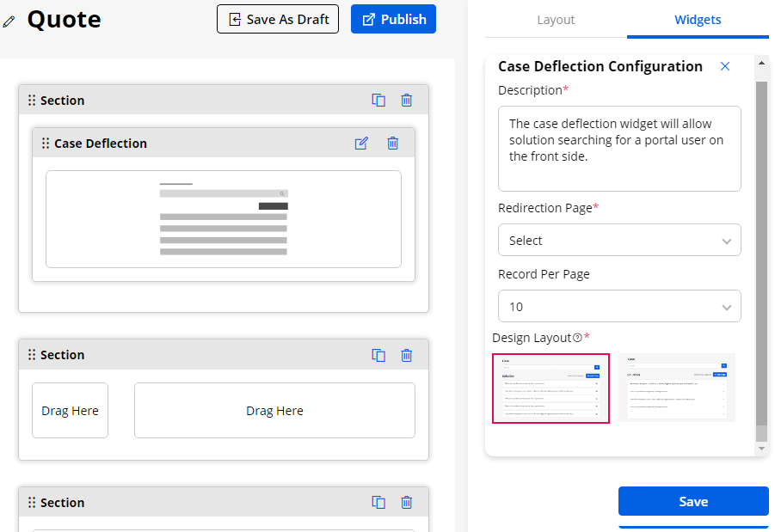Switch to the Widgets tab
Screen dimensions: 775x532
(698, 20)
